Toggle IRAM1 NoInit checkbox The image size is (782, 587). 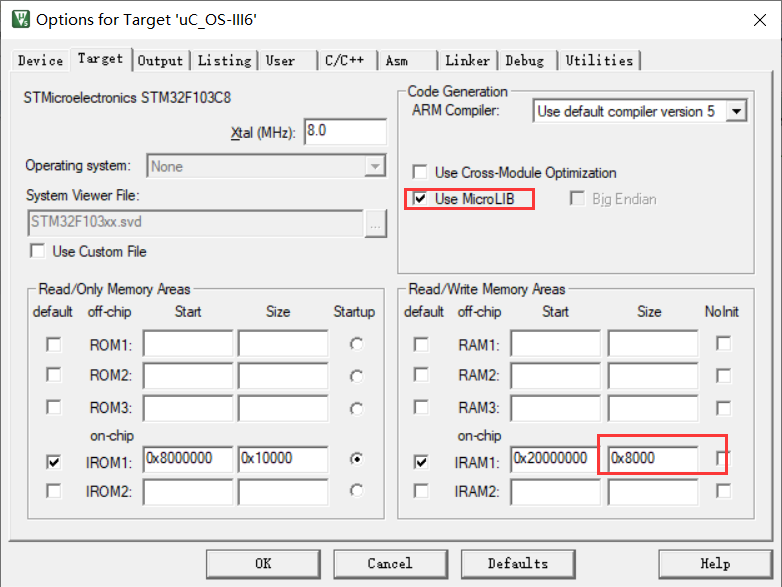[x=722, y=458]
